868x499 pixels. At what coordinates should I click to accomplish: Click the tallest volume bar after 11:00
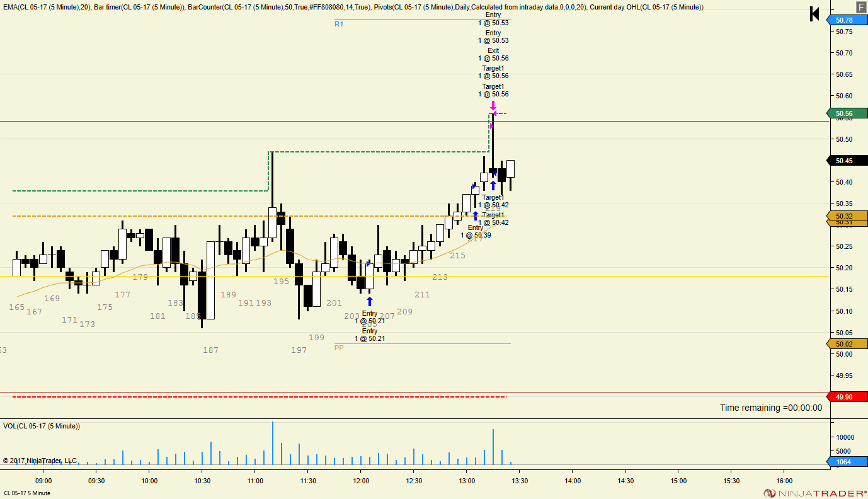[x=273, y=444]
